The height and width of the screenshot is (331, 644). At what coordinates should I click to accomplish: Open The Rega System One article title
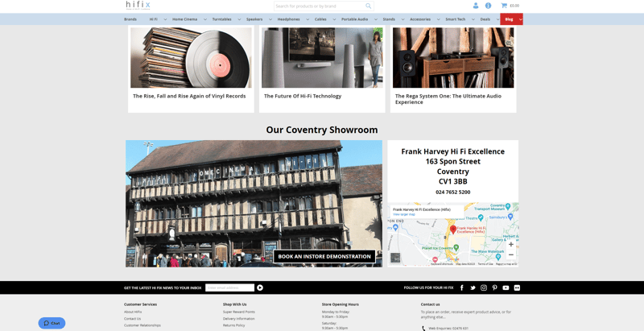448,99
